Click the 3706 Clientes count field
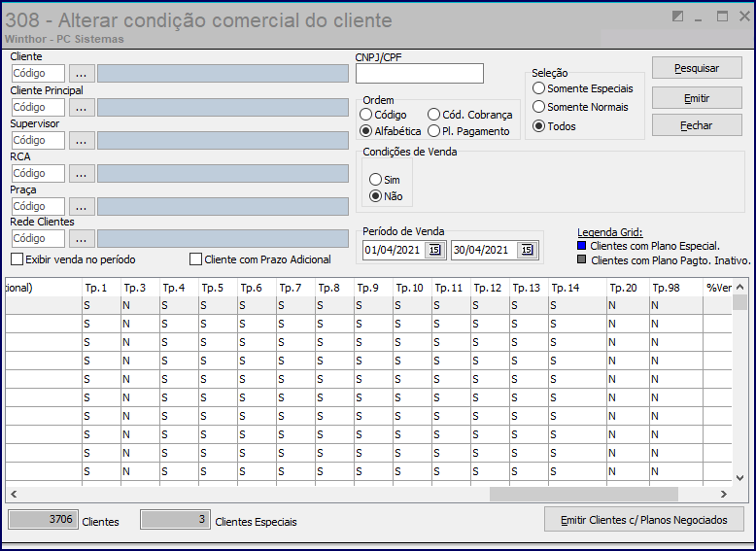The image size is (756, 551). click(43, 520)
